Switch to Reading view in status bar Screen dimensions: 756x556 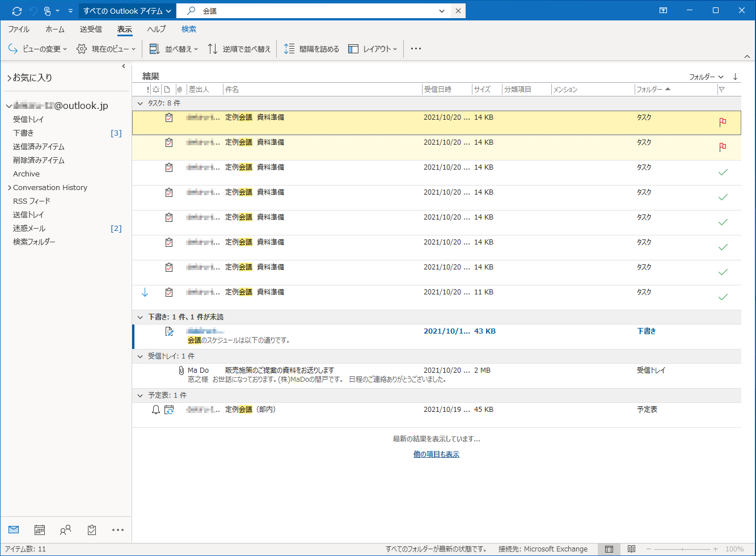click(x=631, y=549)
